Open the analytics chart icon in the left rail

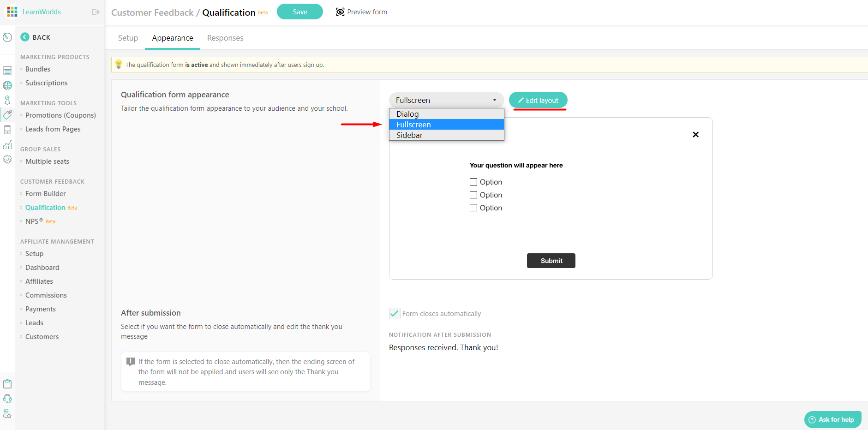[x=7, y=145]
